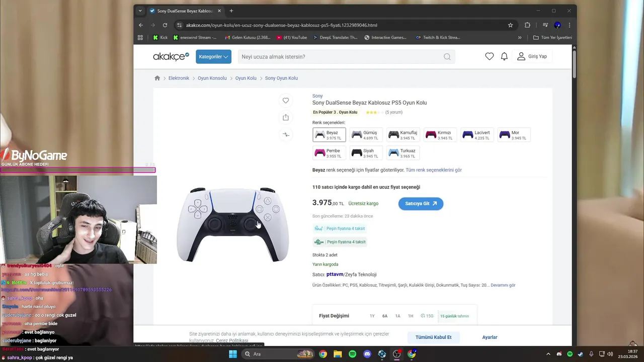View site information icon in address bar
The height and width of the screenshot is (362, 644).
(x=180, y=25)
